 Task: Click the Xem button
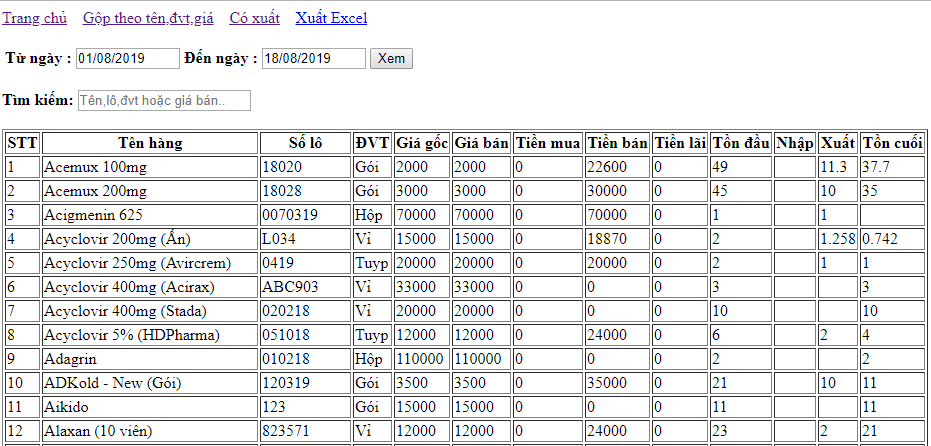[x=391, y=58]
